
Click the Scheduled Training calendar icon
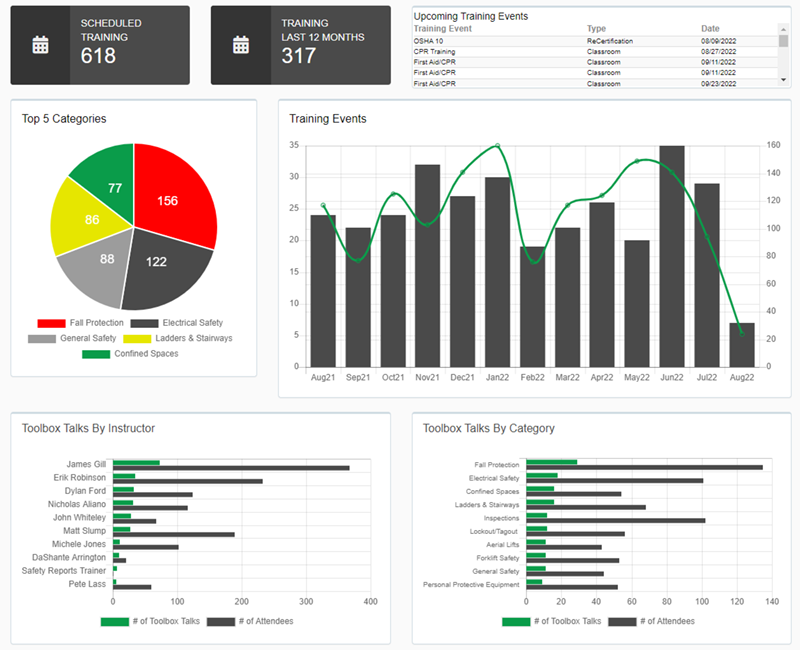pyautogui.click(x=40, y=45)
